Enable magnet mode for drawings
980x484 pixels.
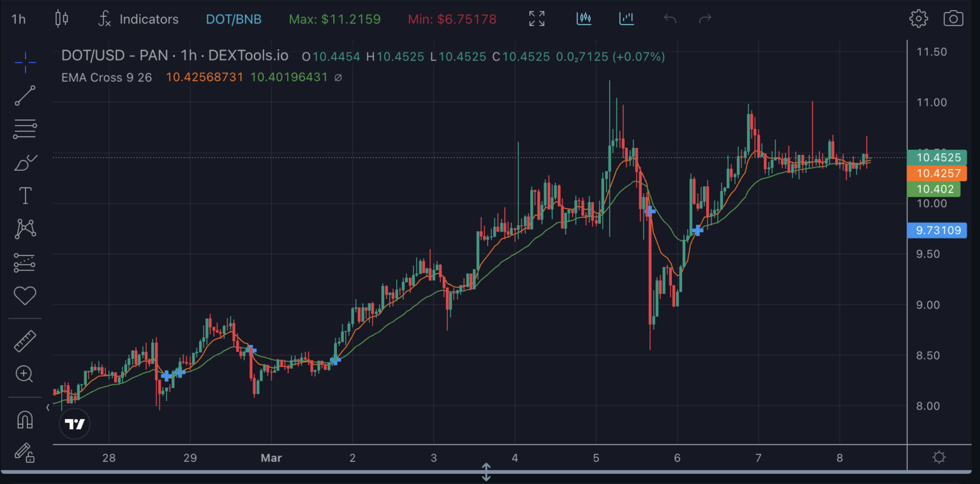[24, 418]
